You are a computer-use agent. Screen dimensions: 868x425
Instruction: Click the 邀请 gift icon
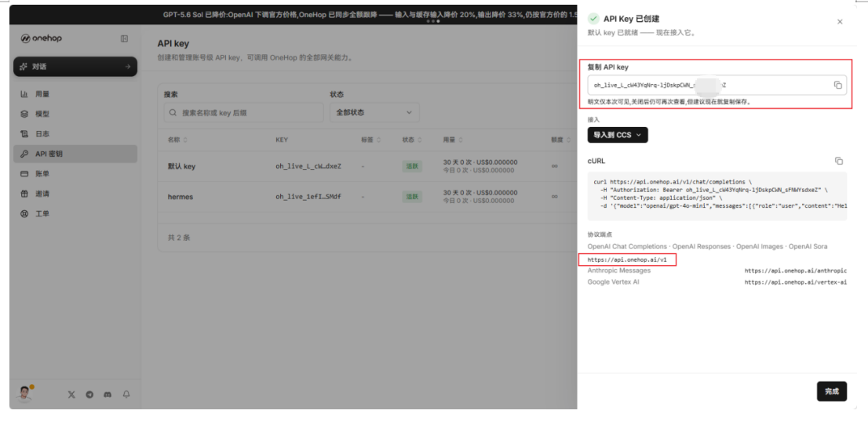(x=24, y=194)
